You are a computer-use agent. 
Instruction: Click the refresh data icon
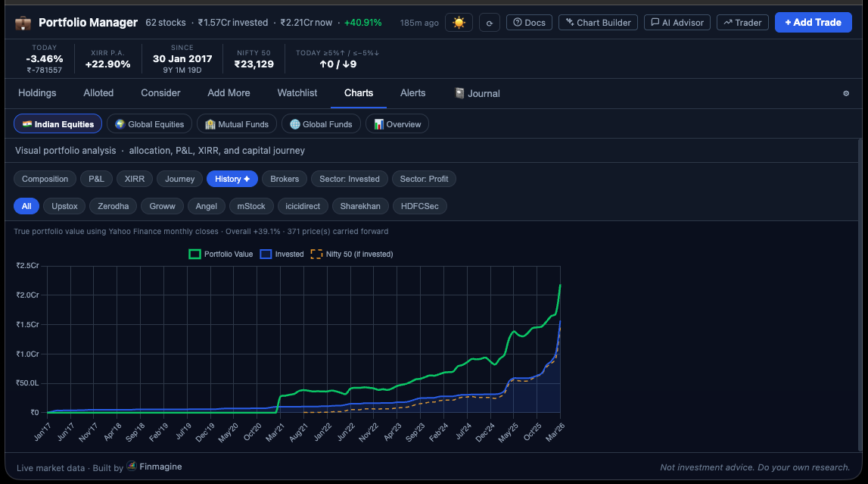click(490, 23)
